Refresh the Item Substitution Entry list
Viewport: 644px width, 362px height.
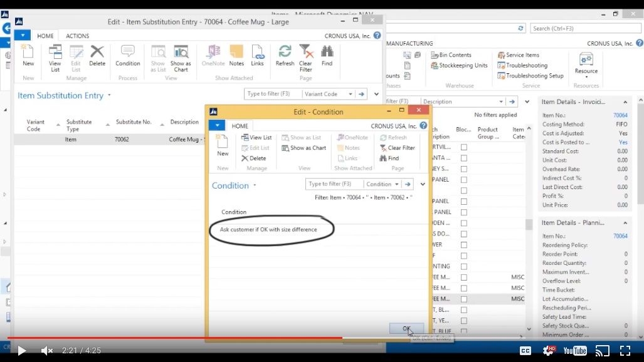[x=285, y=55]
